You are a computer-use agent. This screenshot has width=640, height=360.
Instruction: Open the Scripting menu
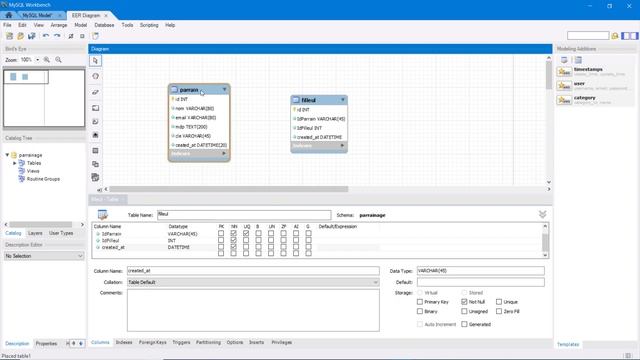149,25
